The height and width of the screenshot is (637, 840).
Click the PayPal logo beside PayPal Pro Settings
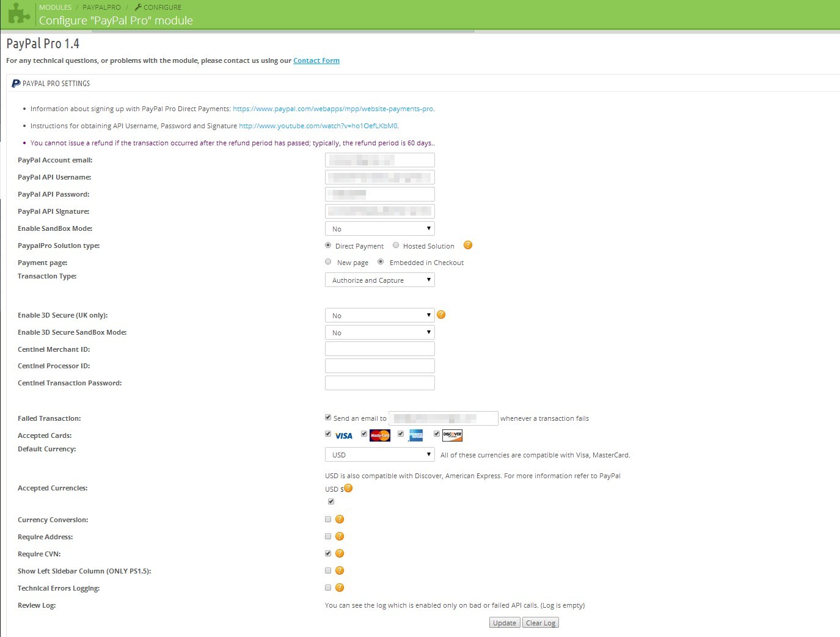pyautogui.click(x=16, y=84)
